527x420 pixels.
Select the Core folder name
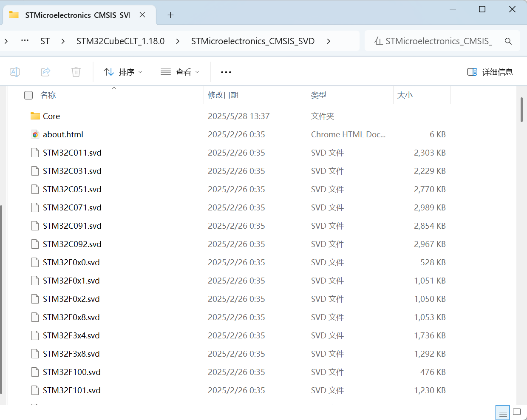coord(51,116)
